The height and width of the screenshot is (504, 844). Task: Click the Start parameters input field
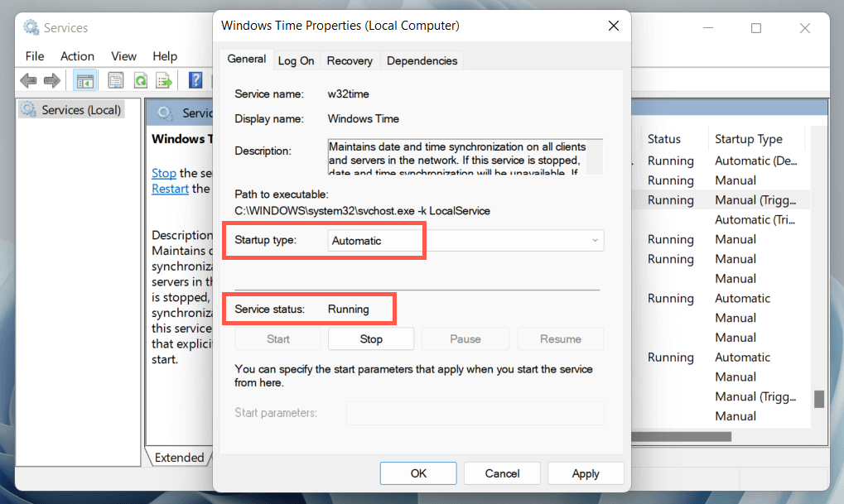coord(475,413)
